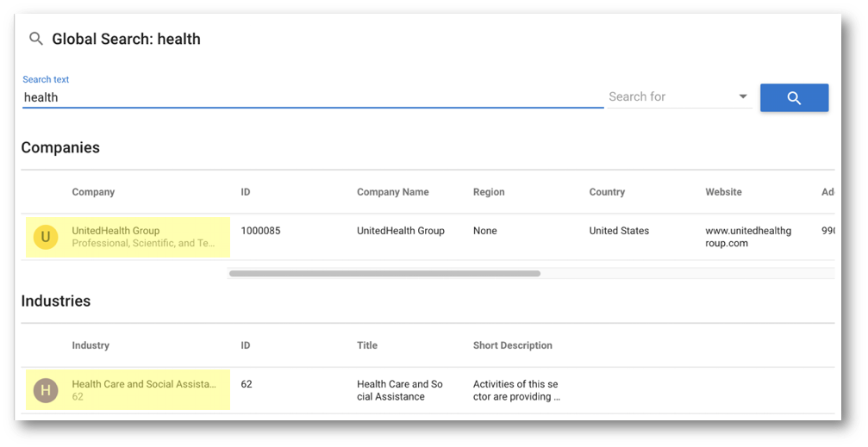Viewport: 868px width, 447px height.
Task: Click the Country column header
Action: [x=607, y=192]
